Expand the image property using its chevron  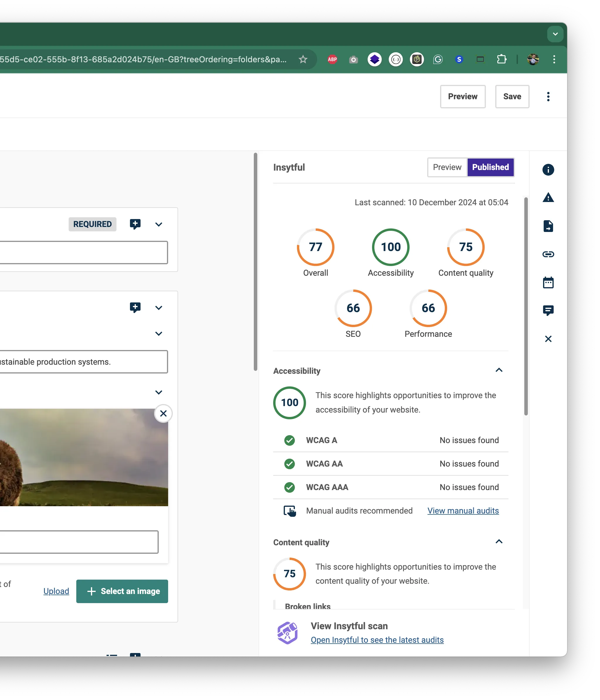tap(159, 392)
